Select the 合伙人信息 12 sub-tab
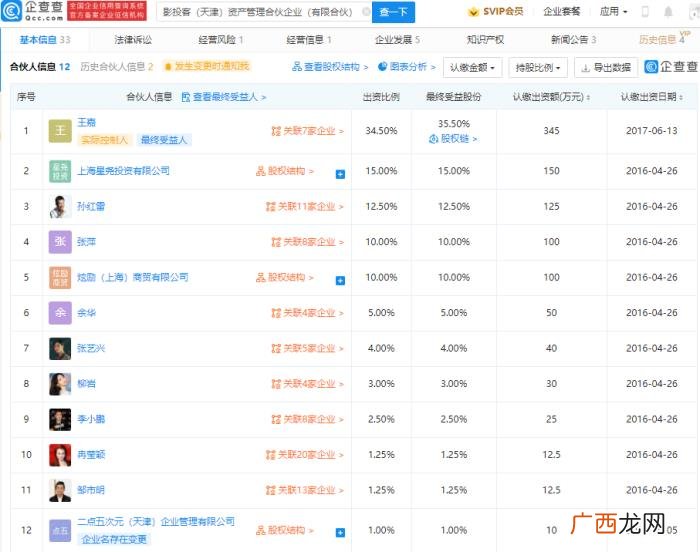This screenshot has height=552, width=700. pos(40,67)
